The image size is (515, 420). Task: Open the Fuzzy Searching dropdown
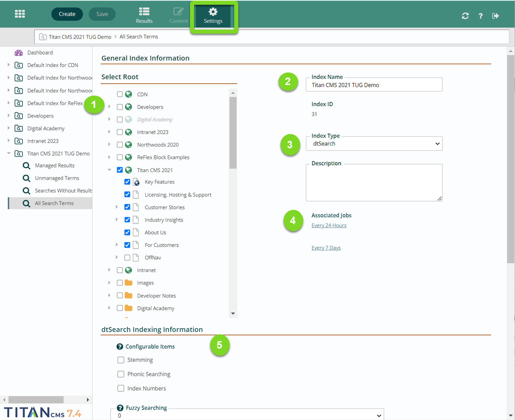[x=247, y=415]
